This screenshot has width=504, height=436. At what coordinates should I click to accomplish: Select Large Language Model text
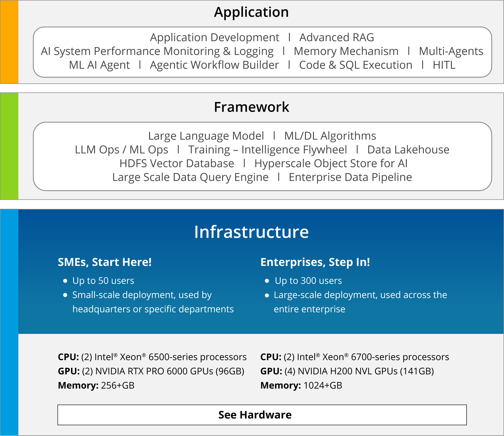pyautogui.click(x=206, y=136)
